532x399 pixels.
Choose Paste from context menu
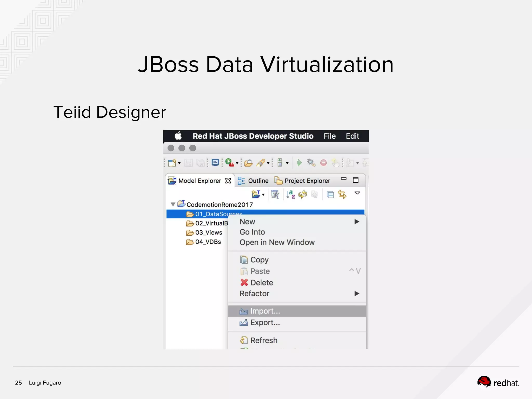point(297,271)
